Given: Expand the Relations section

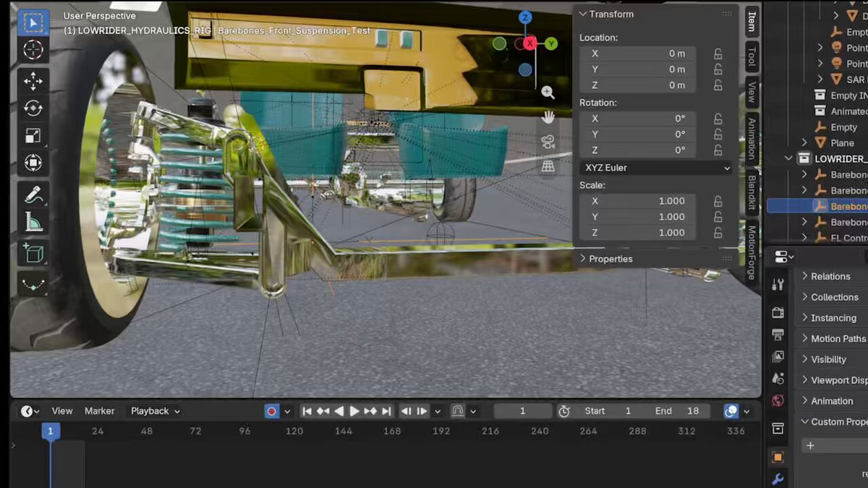Looking at the screenshot, I should coord(830,276).
